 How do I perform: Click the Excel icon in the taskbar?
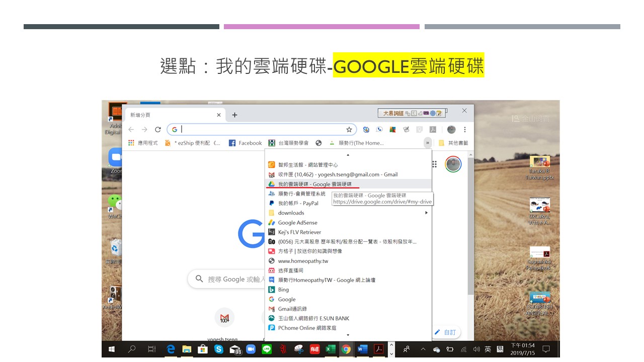(330, 349)
